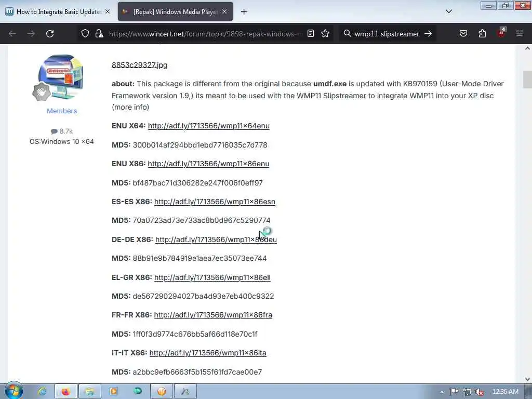Click the 8.7k post count
The height and width of the screenshot is (399, 532).
tap(62, 131)
